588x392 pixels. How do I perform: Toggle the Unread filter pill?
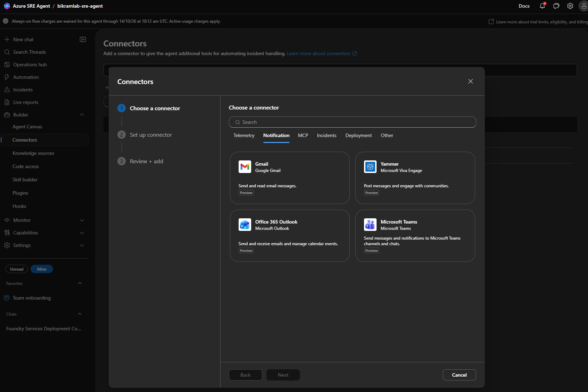17,269
